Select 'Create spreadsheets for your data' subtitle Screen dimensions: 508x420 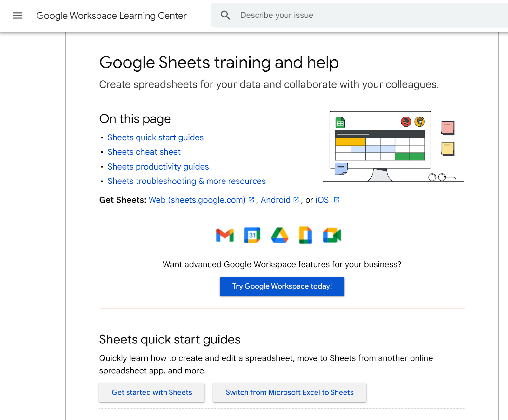coord(269,84)
